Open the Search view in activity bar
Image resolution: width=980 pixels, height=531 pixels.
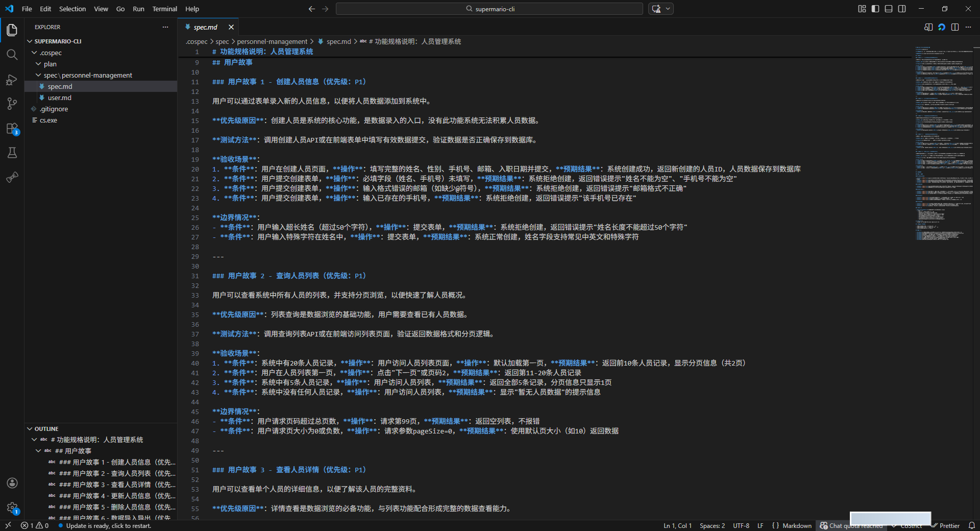click(12, 55)
